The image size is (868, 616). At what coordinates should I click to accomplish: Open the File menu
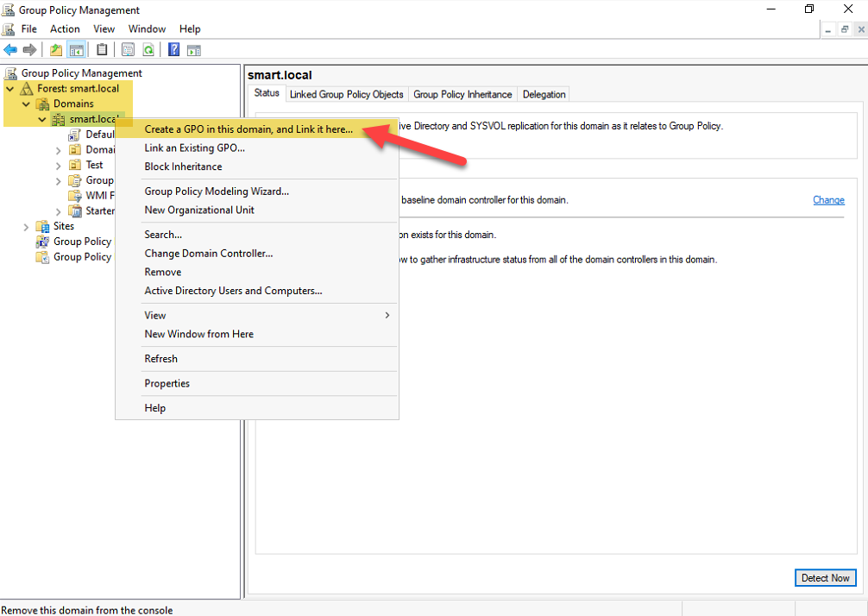(x=28, y=28)
